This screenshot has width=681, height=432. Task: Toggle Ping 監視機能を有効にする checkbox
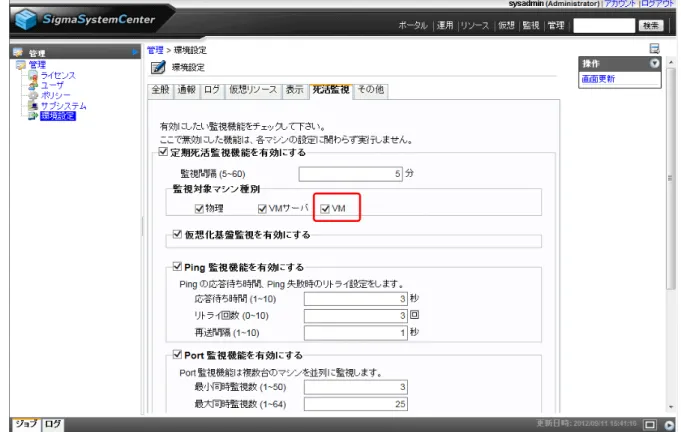(x=177, y=267)
